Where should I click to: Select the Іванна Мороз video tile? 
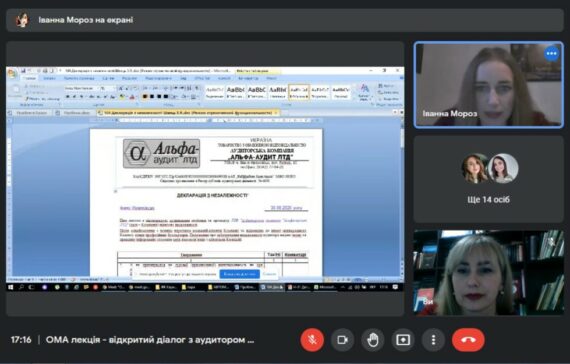point(489,85)
